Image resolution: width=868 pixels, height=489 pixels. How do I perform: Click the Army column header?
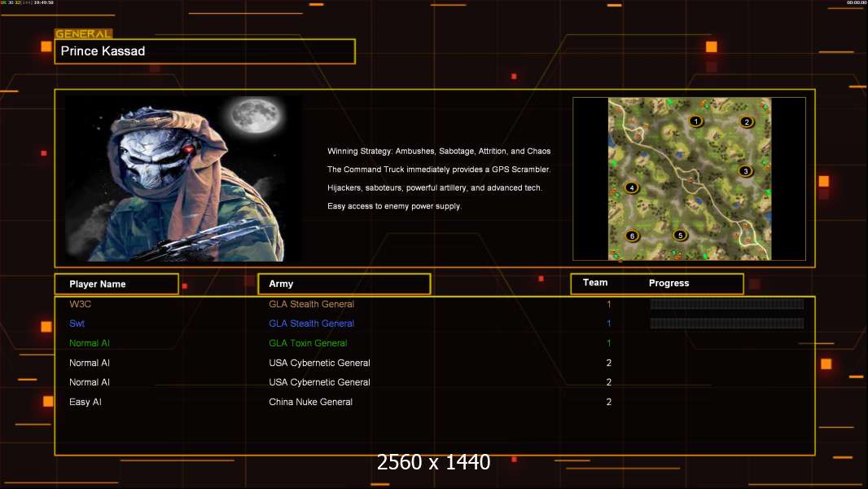point(344,284)
